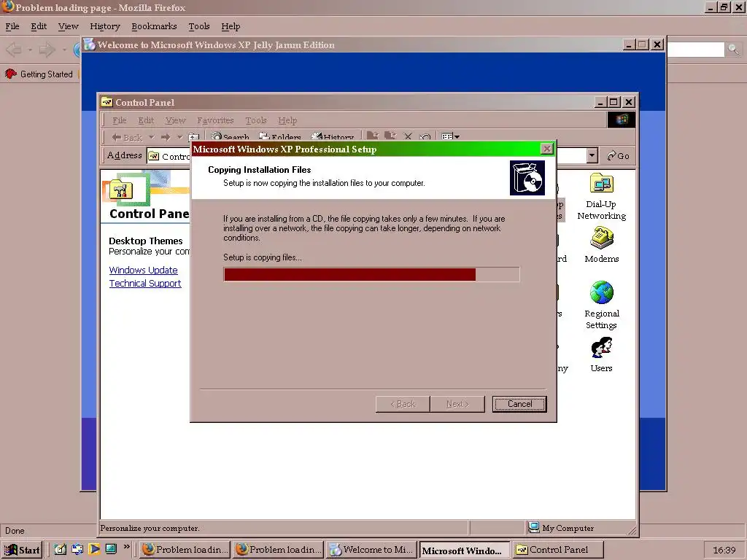This screenshot has height=560, width=747.
Task: Click the Start button
Action: click(x=22, y=550)
